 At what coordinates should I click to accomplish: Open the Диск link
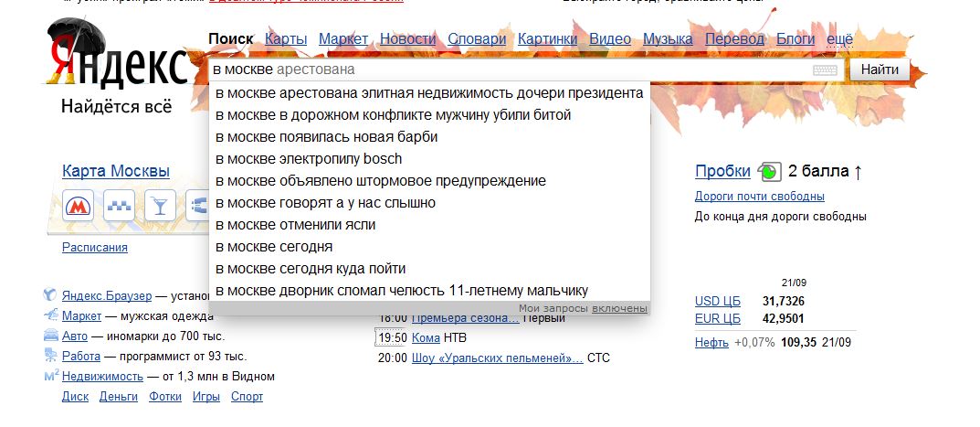(x=75, y=397)
